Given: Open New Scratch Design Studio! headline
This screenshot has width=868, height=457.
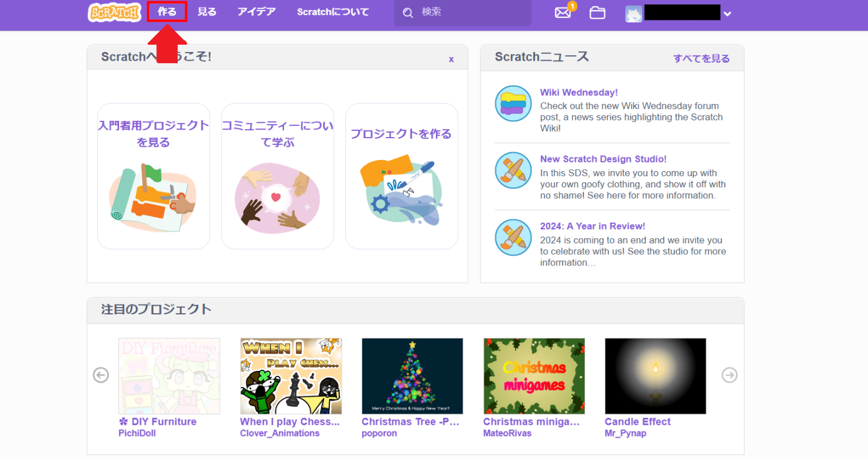Looking at the screenshot, I should coord(603,159).
